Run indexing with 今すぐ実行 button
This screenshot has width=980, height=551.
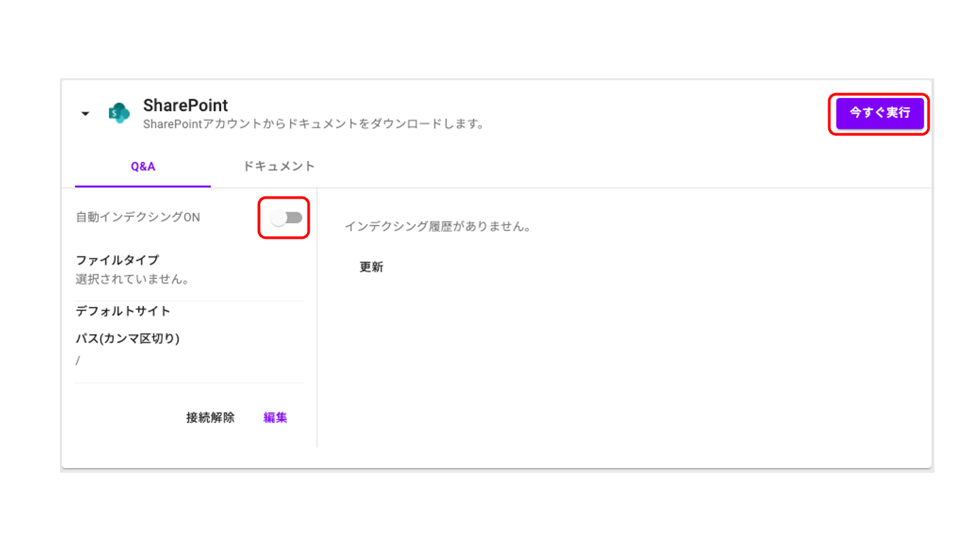click(879, 113)
